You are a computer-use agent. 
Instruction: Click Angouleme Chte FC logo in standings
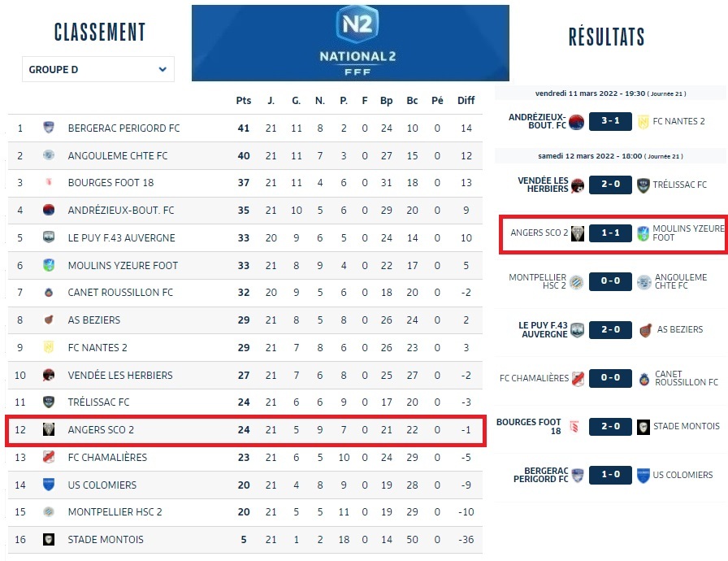(x=49, y=155)
